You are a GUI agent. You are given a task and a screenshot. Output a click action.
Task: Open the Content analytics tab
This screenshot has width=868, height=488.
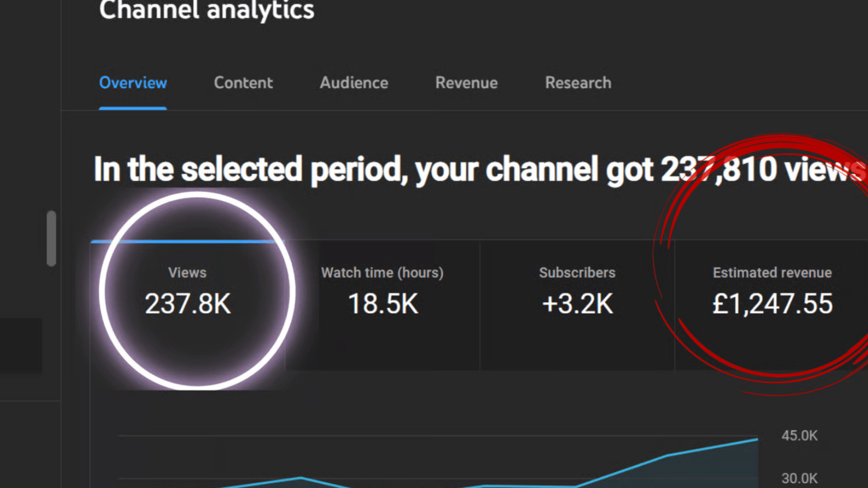tap(243, 83)
